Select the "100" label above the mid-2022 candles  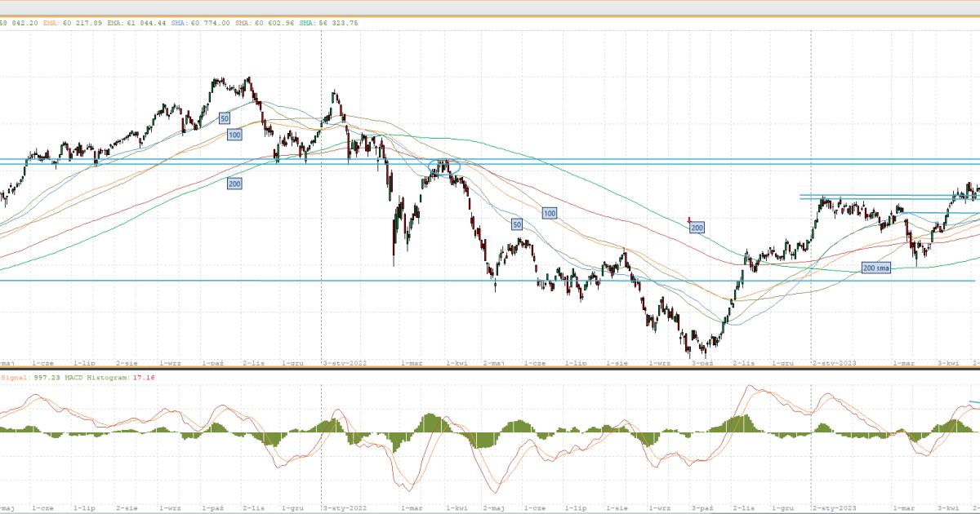550,213
